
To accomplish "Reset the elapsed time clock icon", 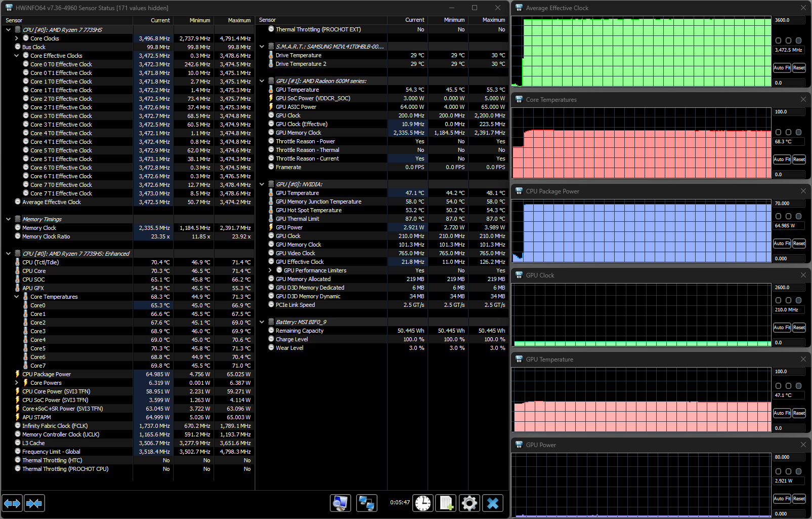I will 423,503.
